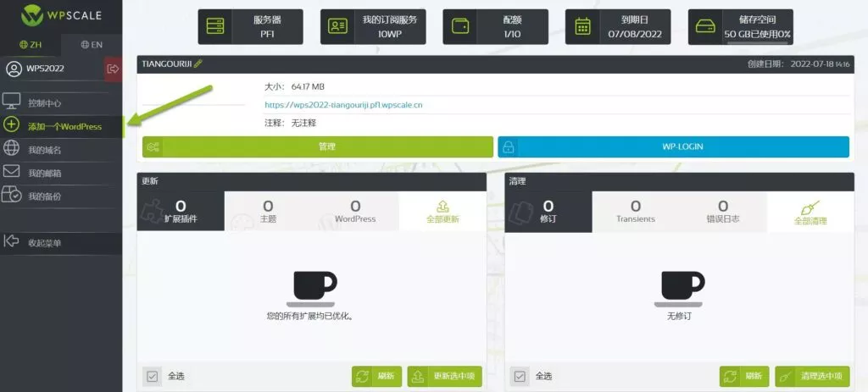Click the broom icon above 全部清理
Image resolution: width=868 pixels, height=392 pixels.
810,207
